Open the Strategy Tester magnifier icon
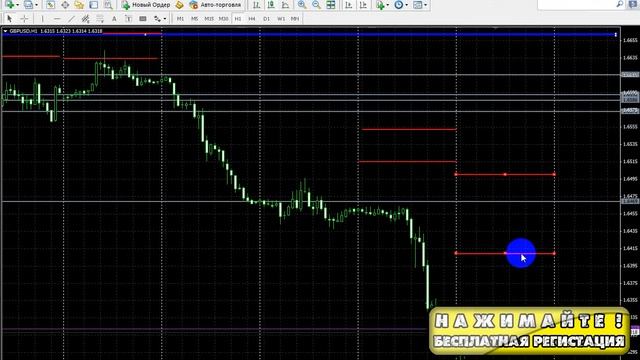The height and width of the screenshot is (360, 640). 108,5
